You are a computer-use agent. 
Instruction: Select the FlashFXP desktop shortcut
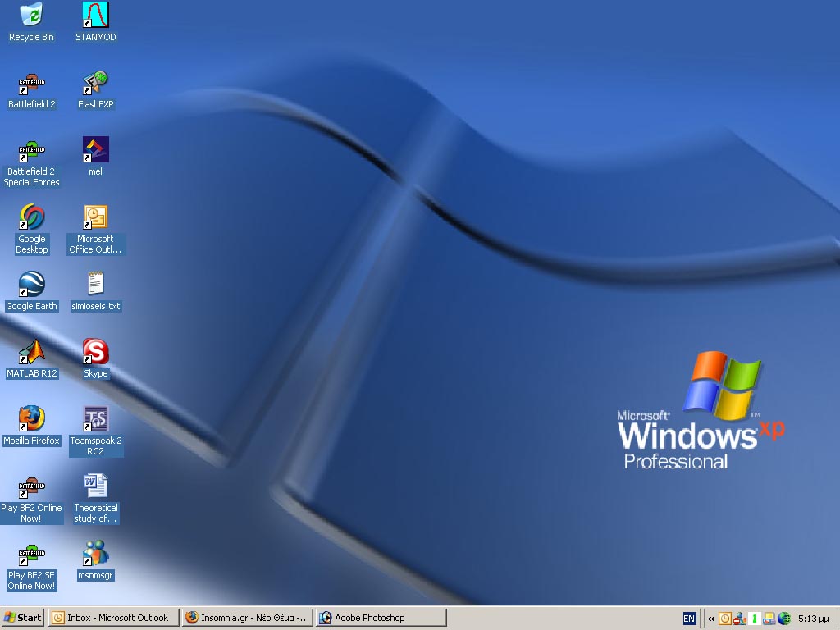[96, 83]
